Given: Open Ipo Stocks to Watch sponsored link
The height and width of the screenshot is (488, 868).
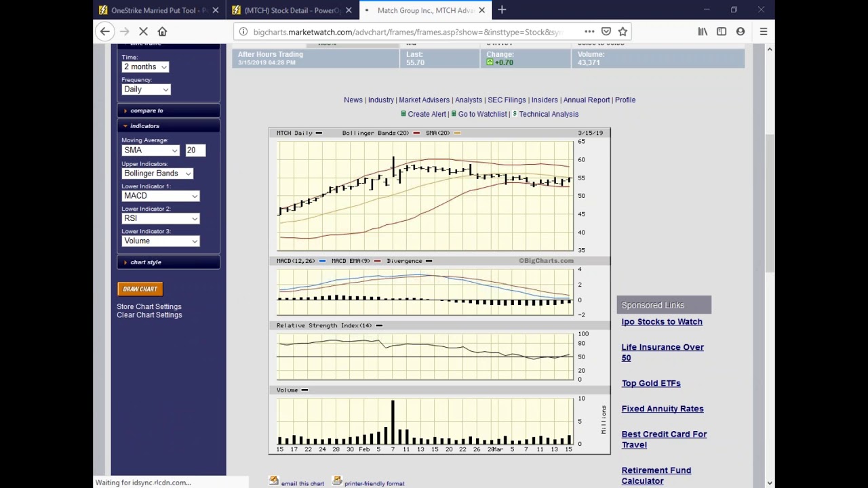Looking at the screenshot, I should click(662, 322).
